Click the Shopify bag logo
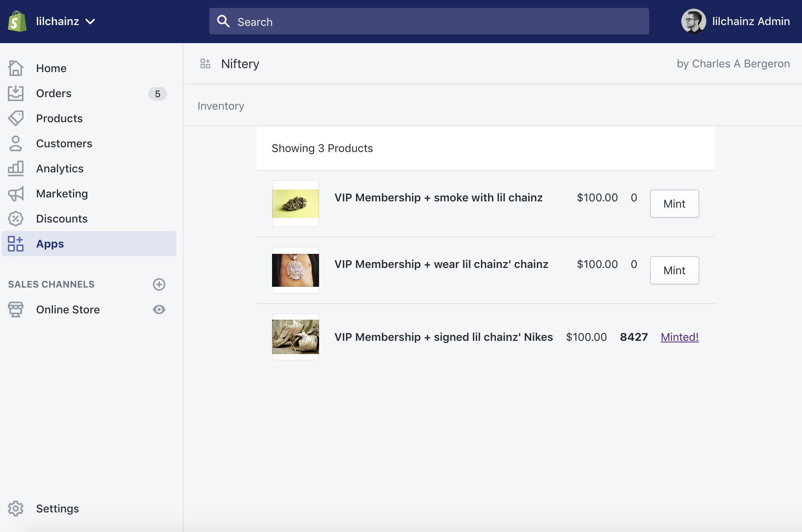The width and height of the screenshot is (802, 532). 17,21
